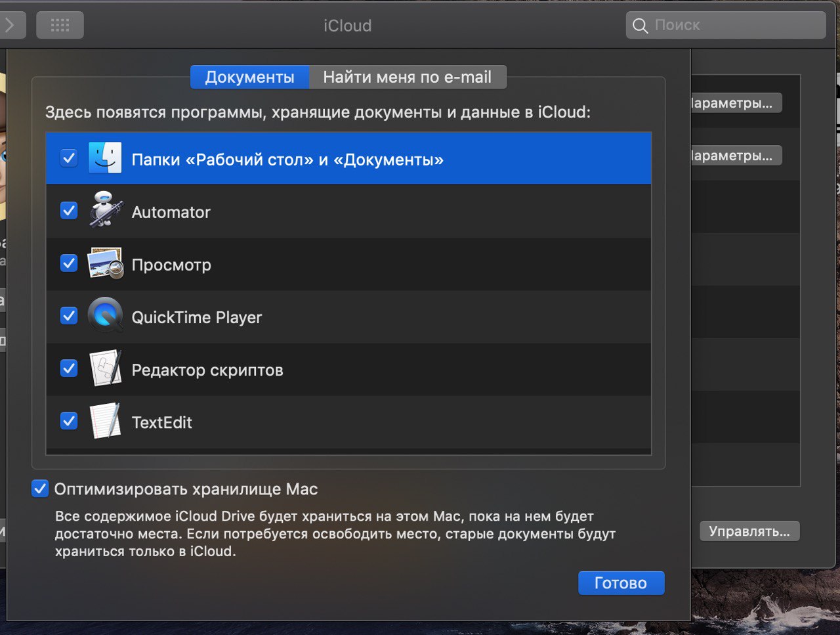Select the QuickTime Player row label
This screenshot has width=840, height=635.
point(197,317)
